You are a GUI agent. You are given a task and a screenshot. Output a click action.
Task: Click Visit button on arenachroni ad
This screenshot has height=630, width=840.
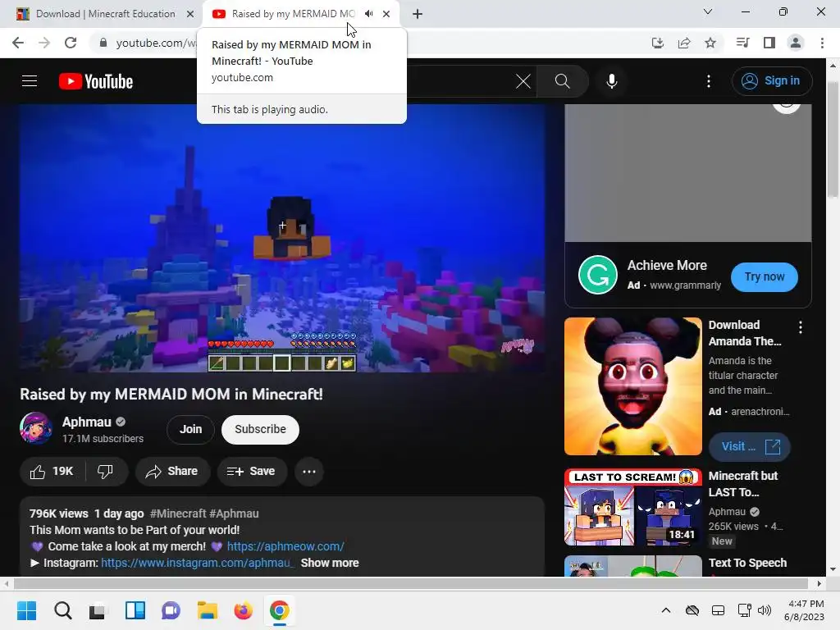click(750, 447)
